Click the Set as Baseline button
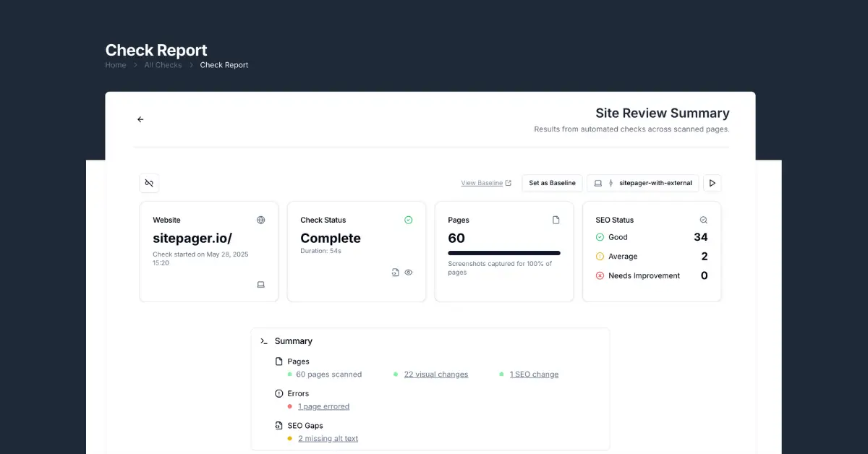The height and width of the screenshot is (454, 868). click(552, 183)
